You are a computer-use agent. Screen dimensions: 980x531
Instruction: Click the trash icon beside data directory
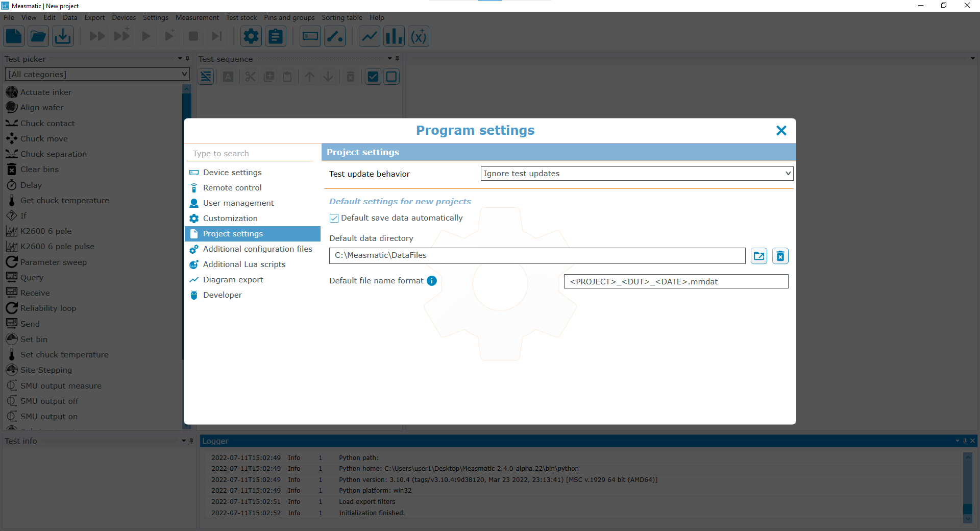point(780,256)
